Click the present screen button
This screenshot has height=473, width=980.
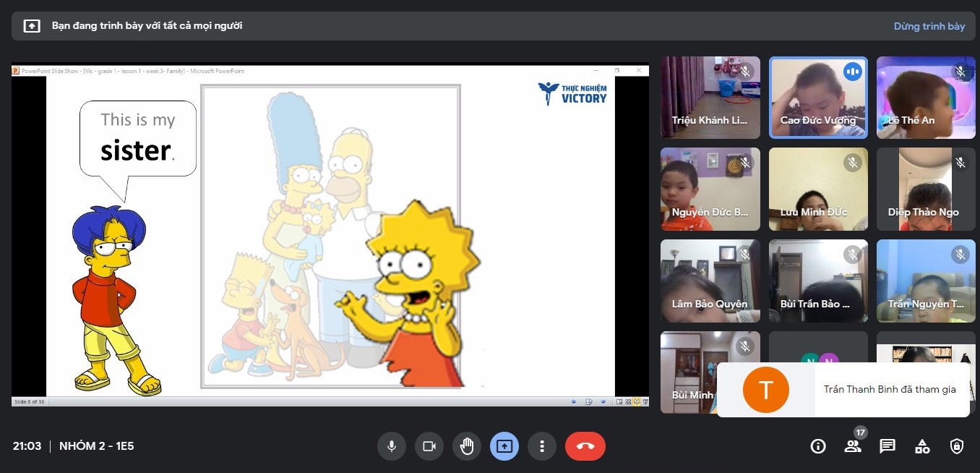(504, 446)
